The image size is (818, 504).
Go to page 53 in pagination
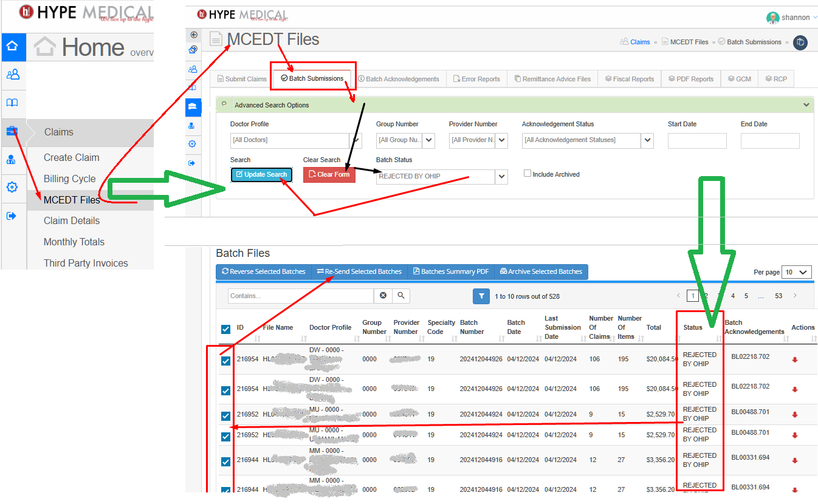coord(778,296)
